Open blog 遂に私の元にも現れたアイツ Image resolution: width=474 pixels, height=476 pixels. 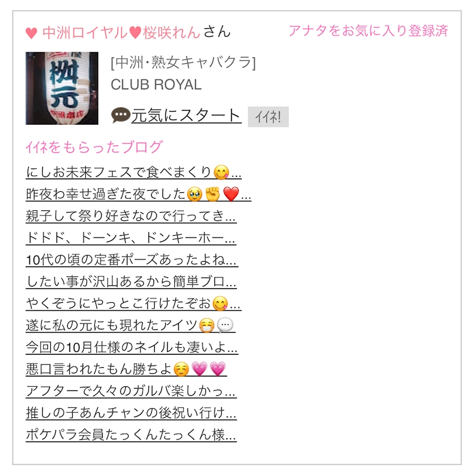tap(130, 325)
